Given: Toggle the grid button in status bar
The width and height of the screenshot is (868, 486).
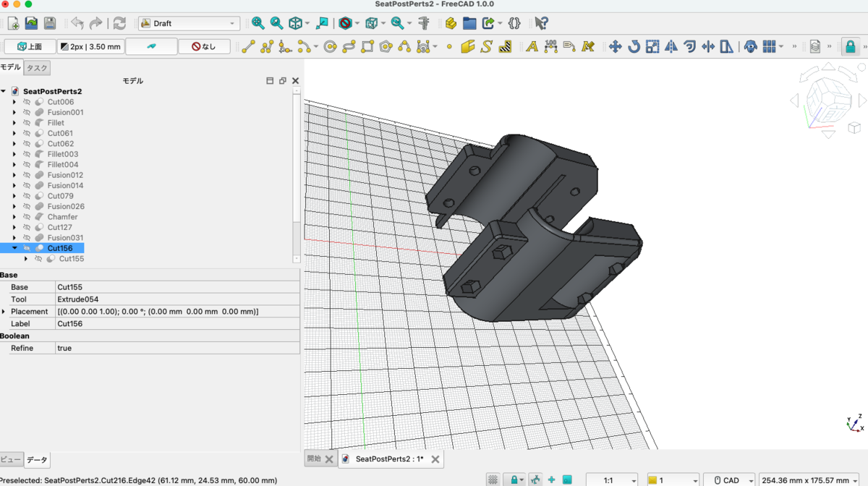Looking at the screenshot, I should tap(493, 479).
